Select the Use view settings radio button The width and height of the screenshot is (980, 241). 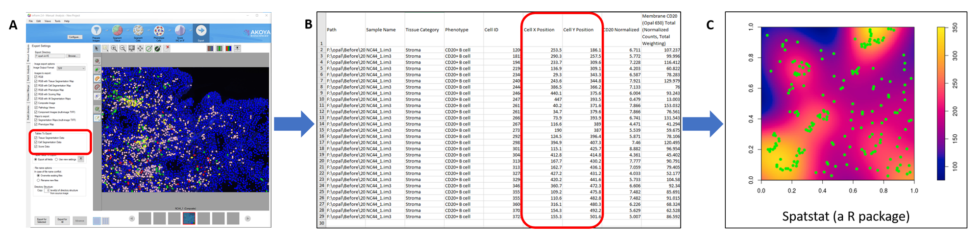tap(56, 159)
